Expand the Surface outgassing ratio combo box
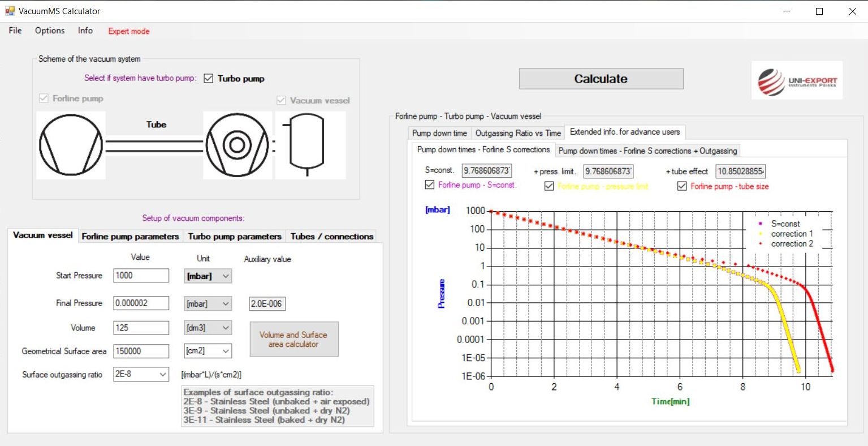 click(163, 374)
